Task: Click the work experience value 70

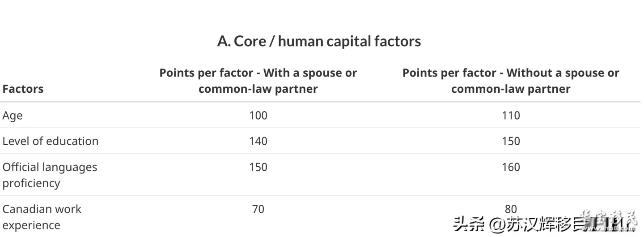Action: coord(258,209)
